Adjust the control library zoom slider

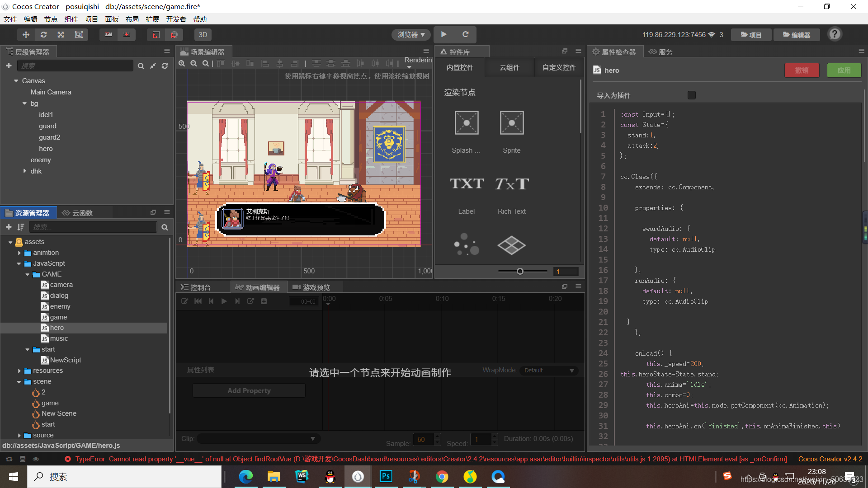pos(520,272)
